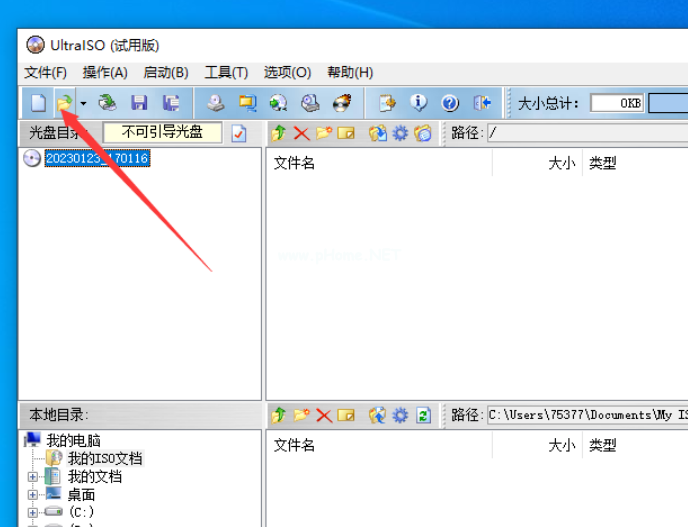Screen dimensions: 688x527
Task: Click the Save floppy disk icon
Action: click(140, 103)
